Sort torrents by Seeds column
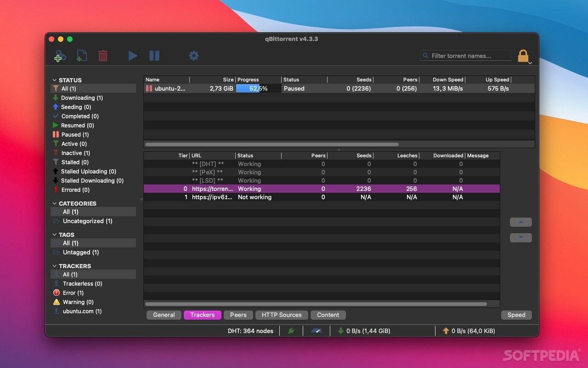588x368 pixels. pos(351,80)
